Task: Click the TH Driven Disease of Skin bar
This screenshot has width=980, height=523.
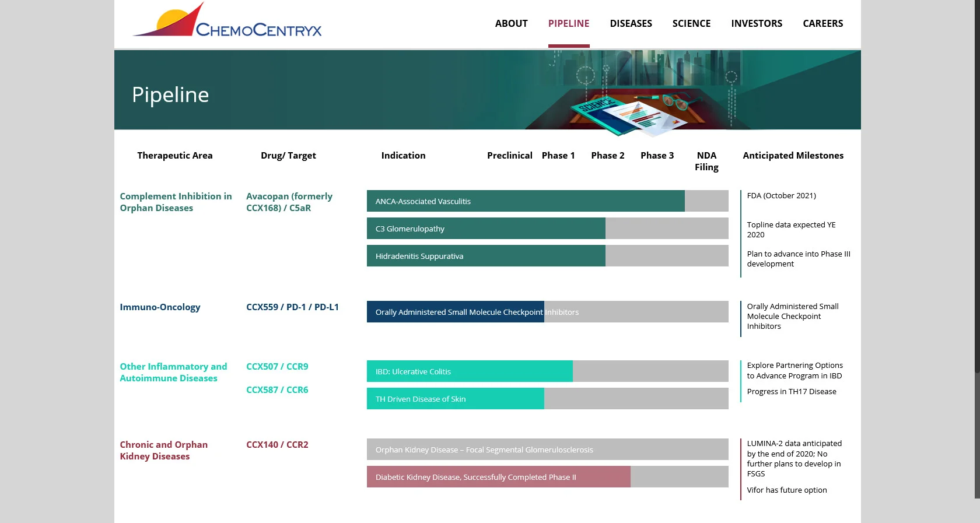Action: [548, 399]
